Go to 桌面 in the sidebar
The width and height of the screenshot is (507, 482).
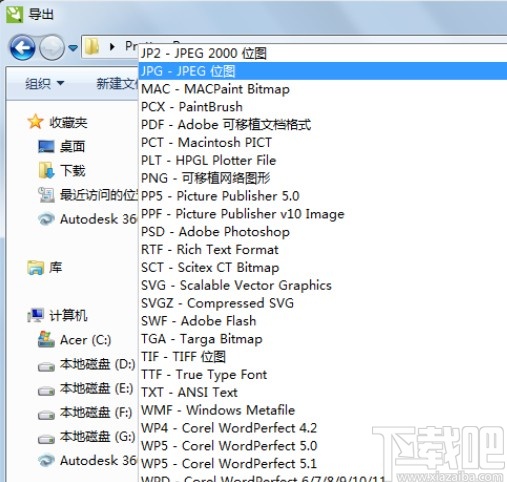[72, 147]
